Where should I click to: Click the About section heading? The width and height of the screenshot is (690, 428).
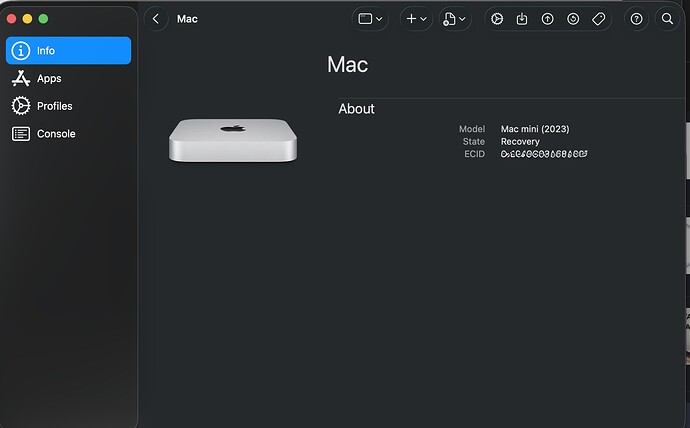(356, 109)
